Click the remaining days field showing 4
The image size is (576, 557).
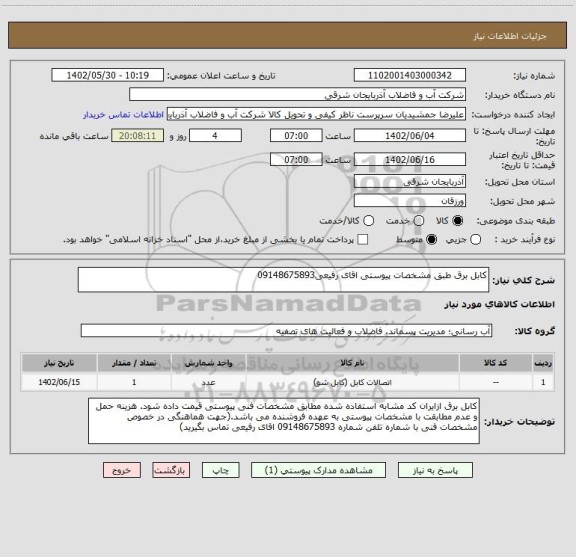coord(215,136)
